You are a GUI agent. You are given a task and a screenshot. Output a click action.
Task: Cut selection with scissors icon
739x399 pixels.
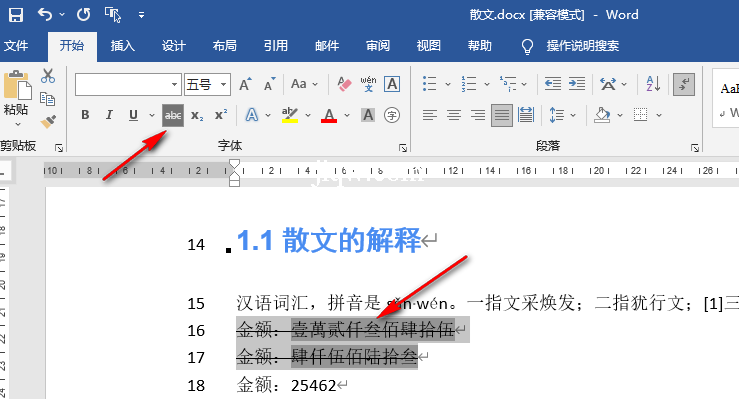point(48,76)
